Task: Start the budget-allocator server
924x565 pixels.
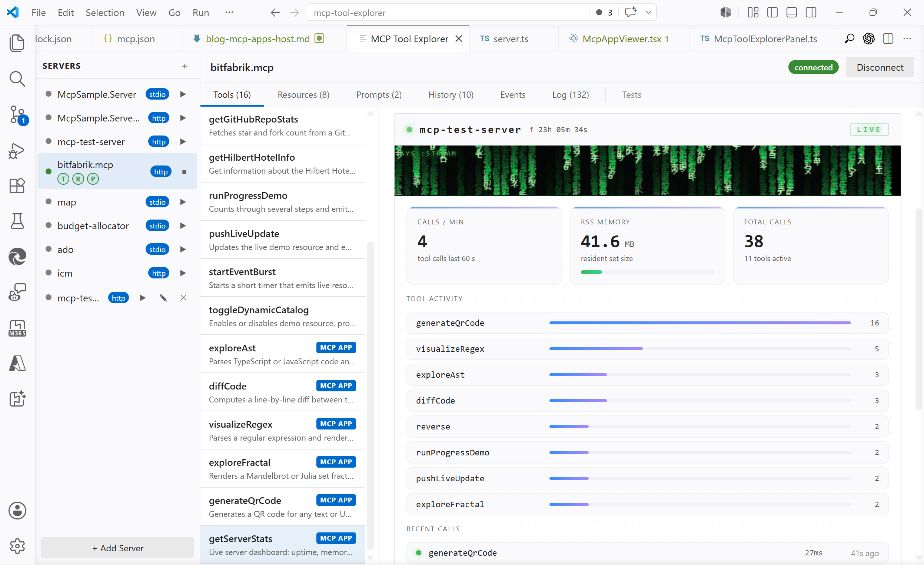Action: point(183,225)
